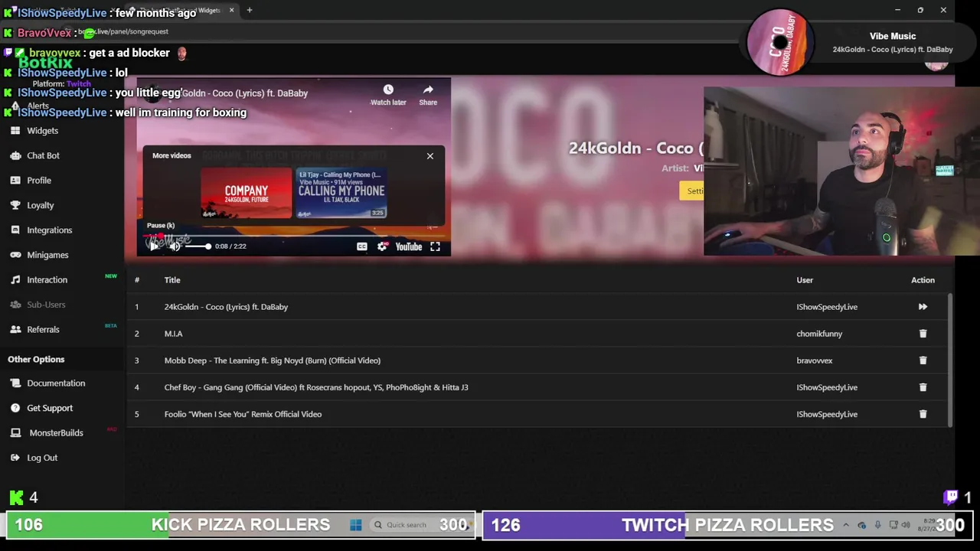Open the Documentation link
Image resolution: width=980 pixels, height=551 pixels.
[56, 383]
